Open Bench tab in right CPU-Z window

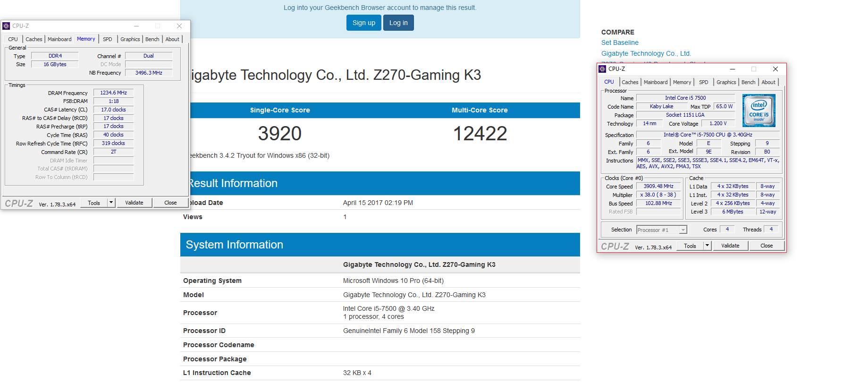749,82
